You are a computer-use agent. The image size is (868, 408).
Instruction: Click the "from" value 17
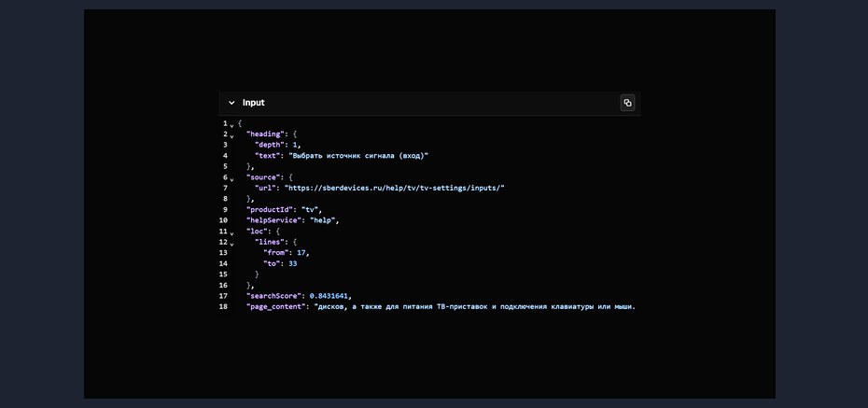pyautogui.click(x=301, y=253)
